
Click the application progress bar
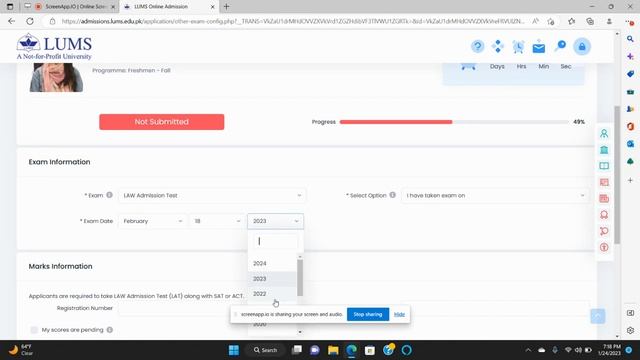[454, 122]
